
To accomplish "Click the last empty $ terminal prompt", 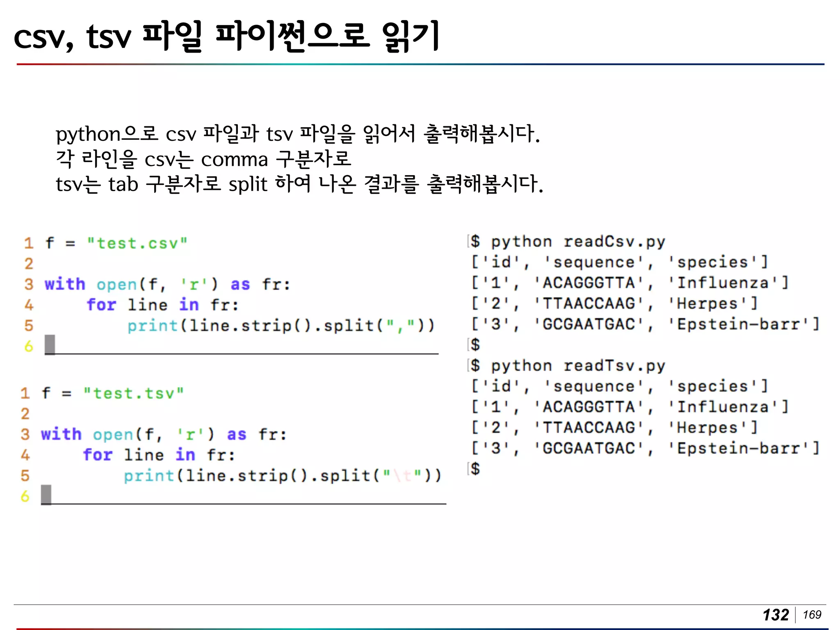I will (475, 468).
